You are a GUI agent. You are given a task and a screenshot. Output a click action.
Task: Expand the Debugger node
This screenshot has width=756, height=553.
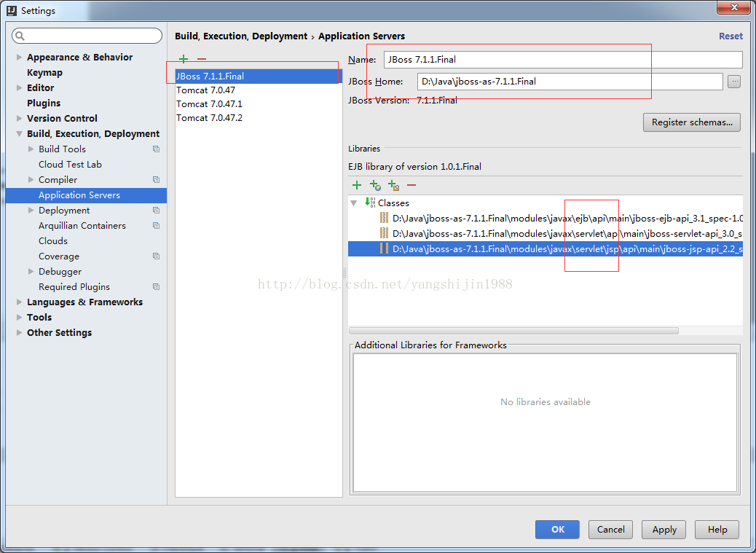pos(31,272)
